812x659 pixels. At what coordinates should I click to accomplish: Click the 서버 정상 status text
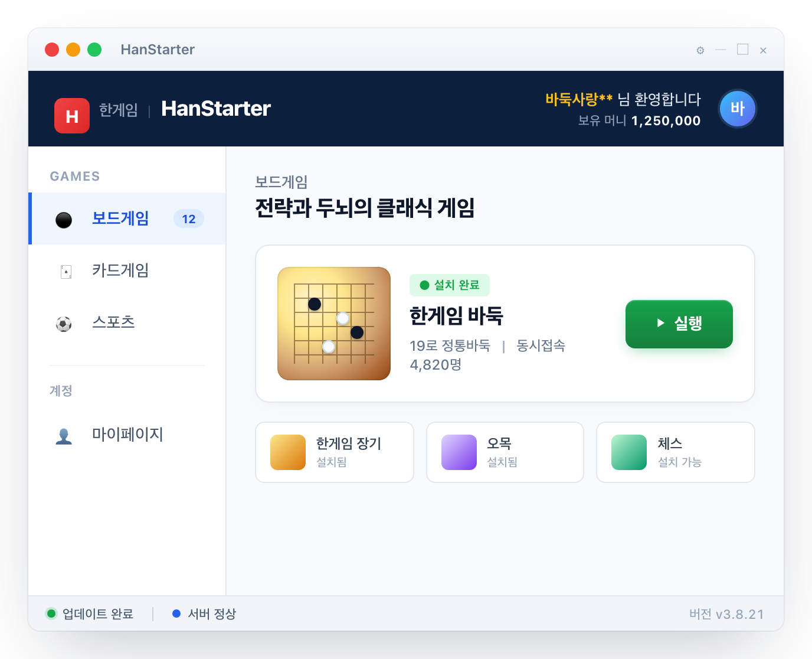click(x=212, y=614)
